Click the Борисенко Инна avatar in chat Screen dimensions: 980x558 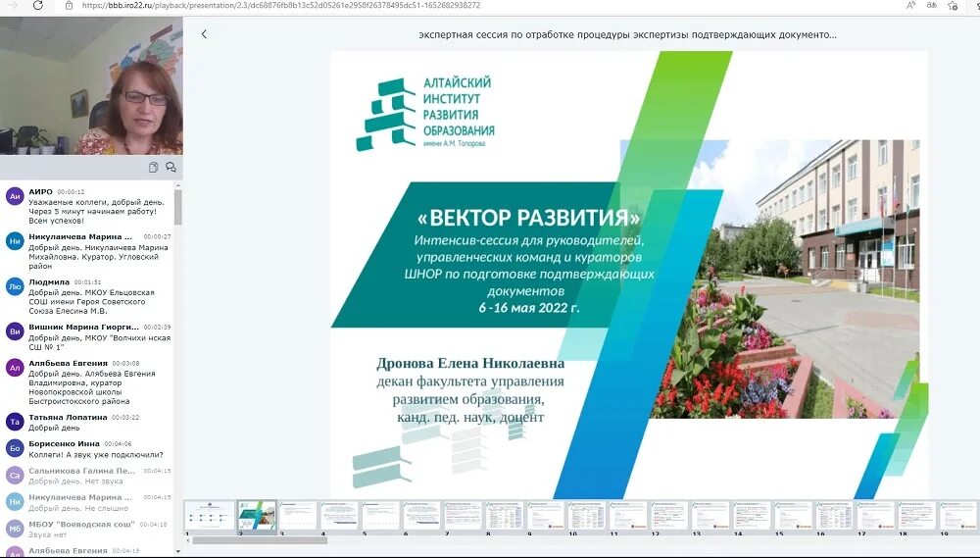[15, 448]
